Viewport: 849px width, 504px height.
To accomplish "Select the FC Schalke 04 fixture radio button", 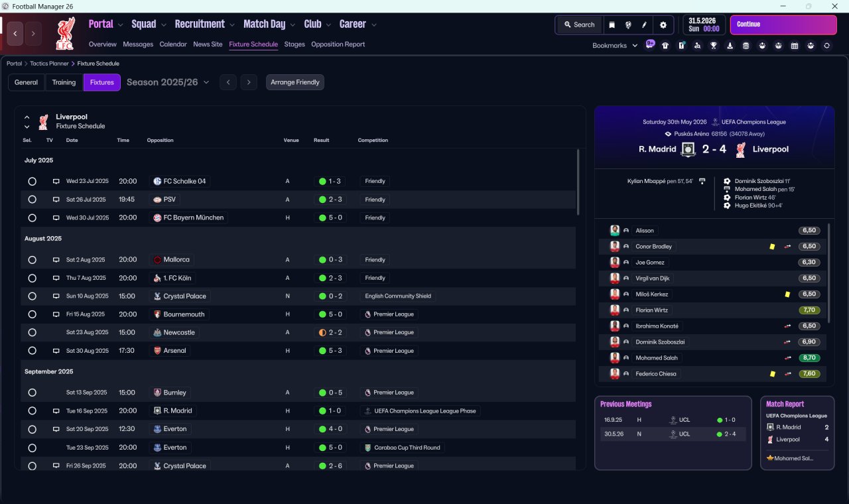I will click(x=32, y=181).
